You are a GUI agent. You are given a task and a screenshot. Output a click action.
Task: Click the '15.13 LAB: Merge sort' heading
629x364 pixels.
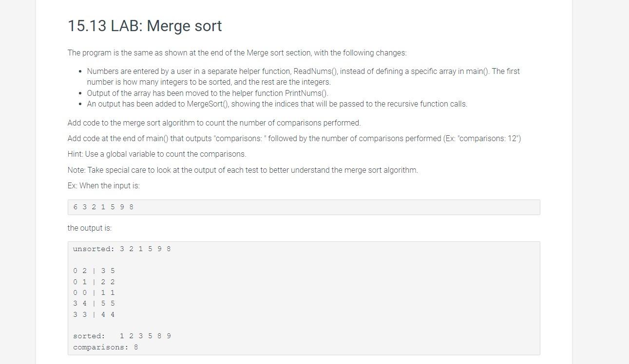[x=145, y=26]
